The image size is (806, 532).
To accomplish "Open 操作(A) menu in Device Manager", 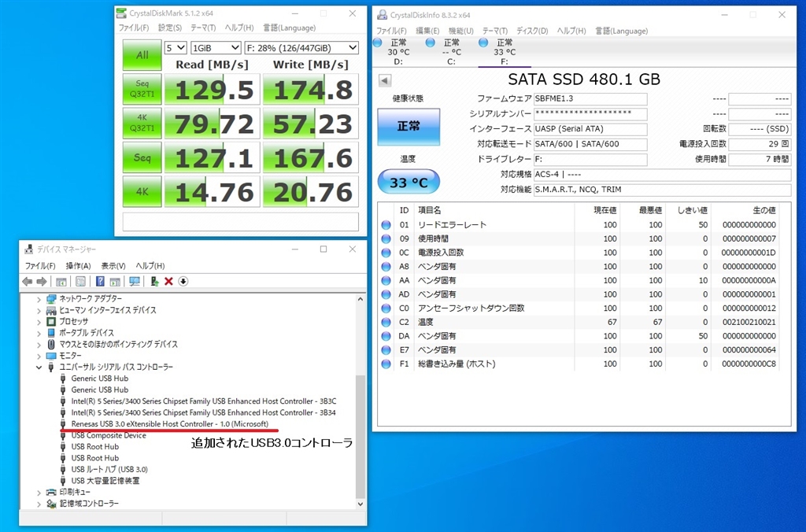I will [x=78, y=266].
